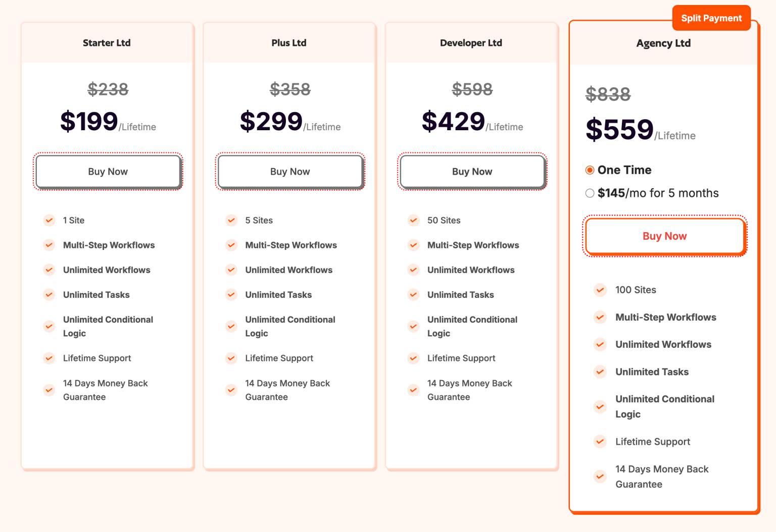Viewport: 776px width, 532px height.
Task: Click the Split Payment ribbon label
Action: tap(711, 18)
